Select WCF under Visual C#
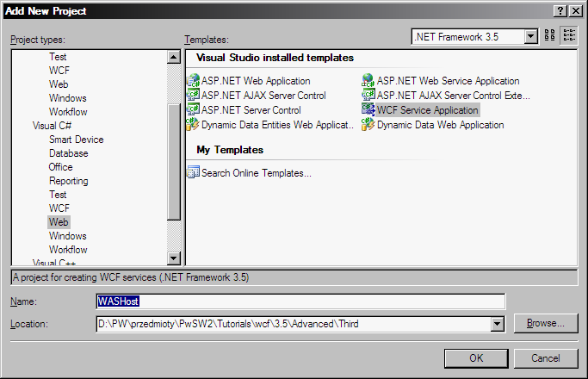Image resolution: width=588 pixels, height=379 pixels. (59, 208)
